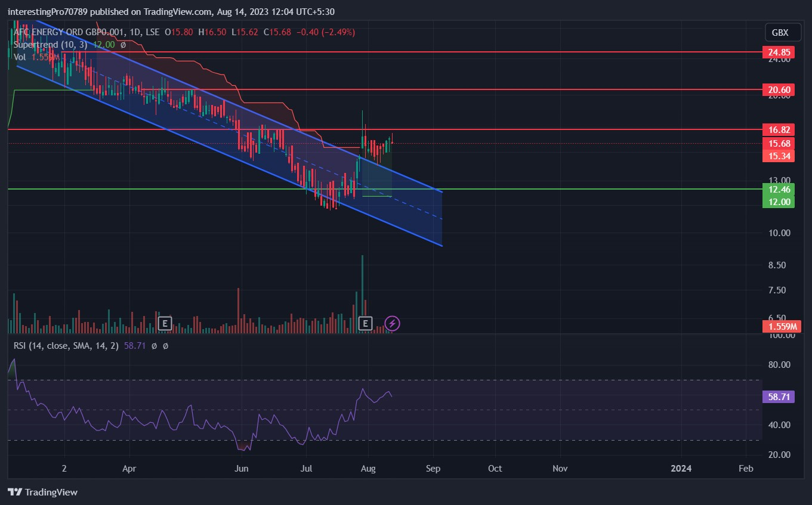Click the 12.46 green price label
This screenshot has height=505, width=812.
pyautogui.click(x=779, y=190)
